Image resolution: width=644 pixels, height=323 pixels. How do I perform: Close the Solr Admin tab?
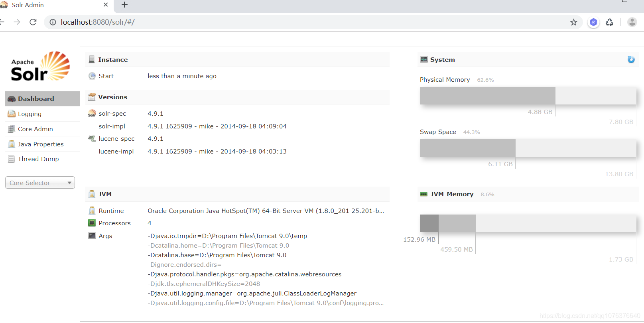106,5
